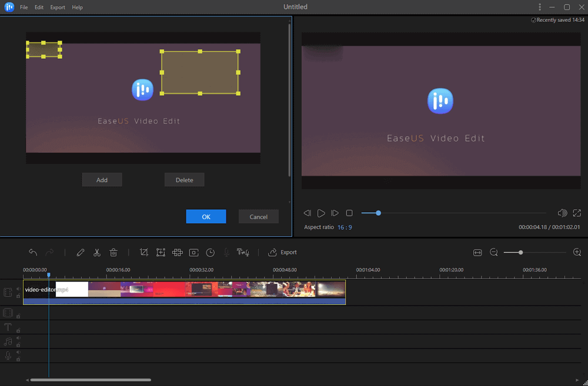588x386 pixels.
Task: Click the Recently saved 14:34 status
Action: [557, 20]
